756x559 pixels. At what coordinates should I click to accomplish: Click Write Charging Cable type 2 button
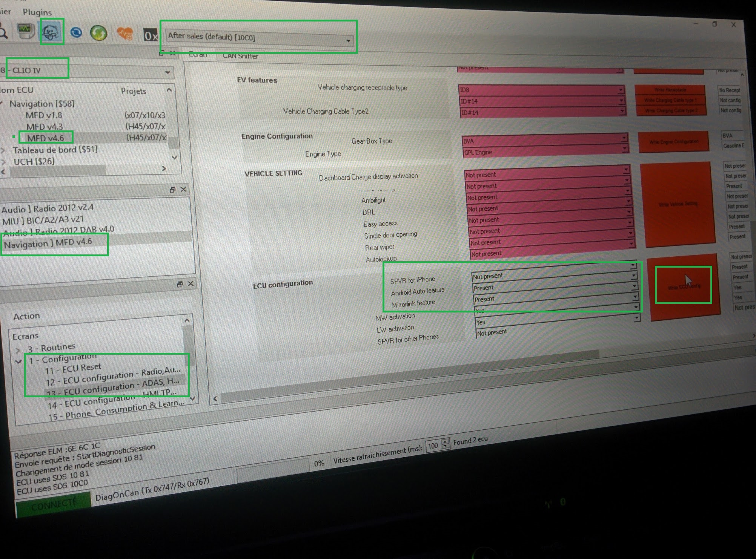[x=671, y=110]
